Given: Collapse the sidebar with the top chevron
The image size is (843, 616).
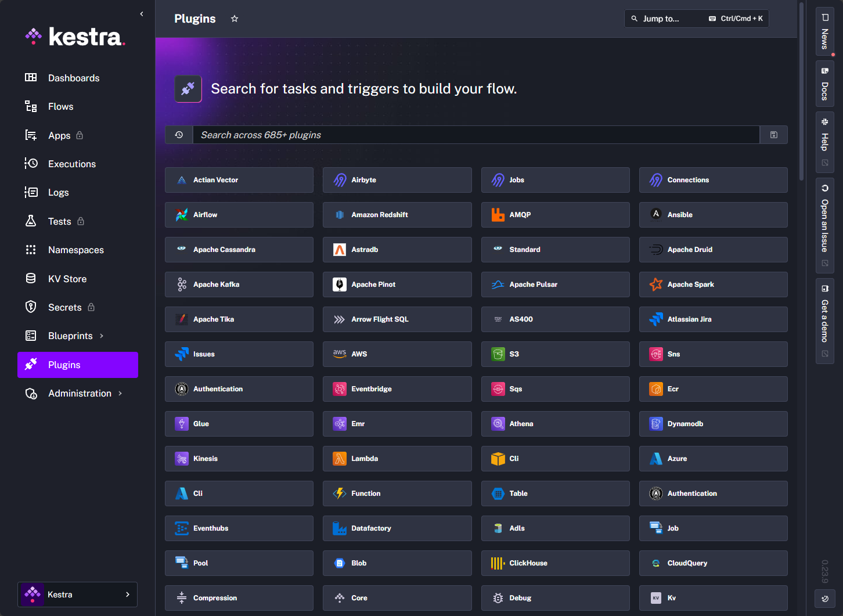Looking at the screenshot, I should (142, 14).
